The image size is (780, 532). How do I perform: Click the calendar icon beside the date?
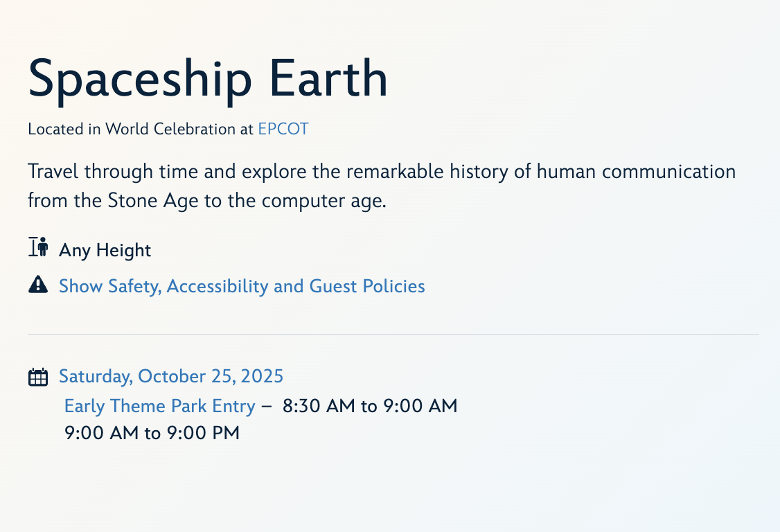pyautogui.click(x=38, y=377)
